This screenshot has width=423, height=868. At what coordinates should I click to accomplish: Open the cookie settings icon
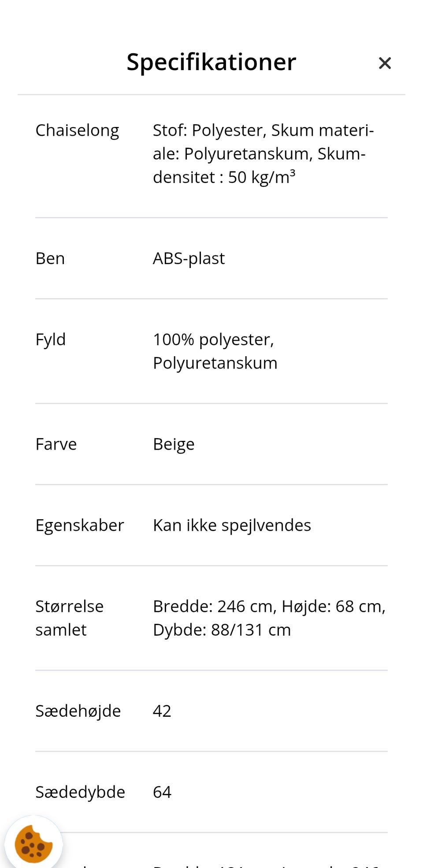coord(33,844)
